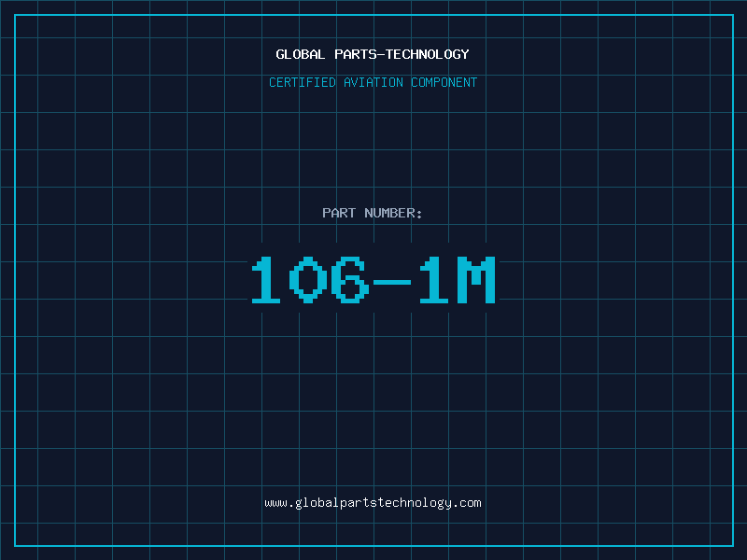Click the colon after "PART NUMBER"
This screenshot has height=560, width=747.
point(420,215)
